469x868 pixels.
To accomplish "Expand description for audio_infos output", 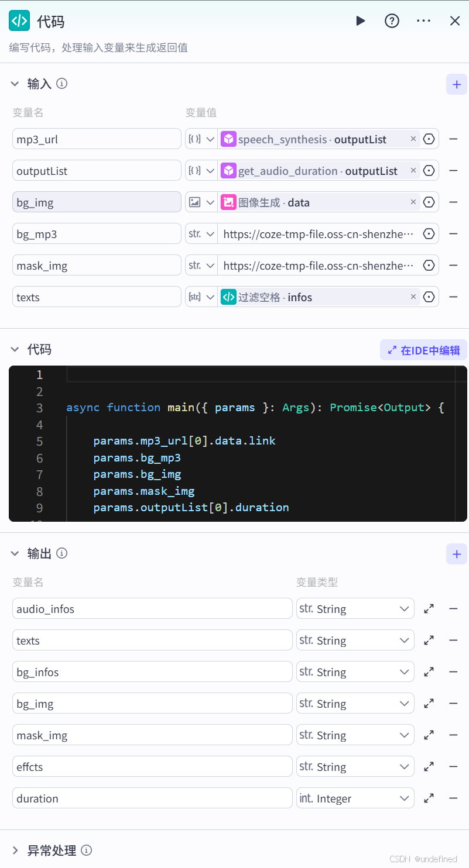I will coord(429,608).
